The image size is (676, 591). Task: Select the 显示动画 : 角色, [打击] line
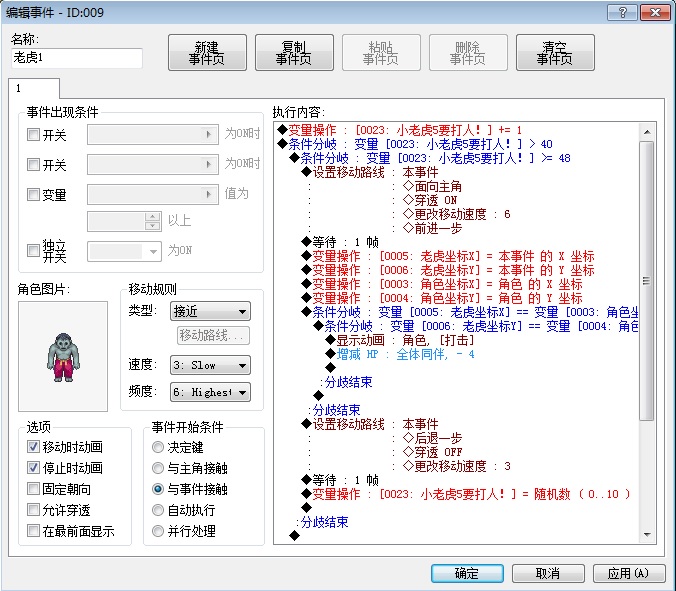400,340
